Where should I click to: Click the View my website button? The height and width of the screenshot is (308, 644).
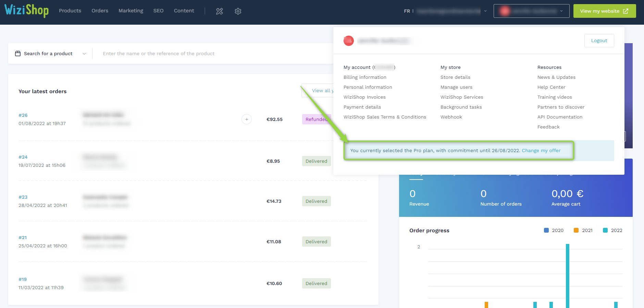pos(605,11)
